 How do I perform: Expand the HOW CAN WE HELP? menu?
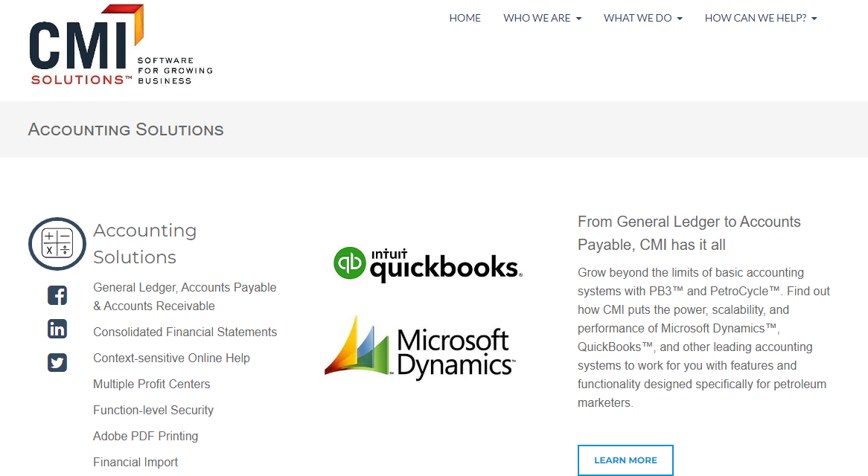[760, 18]
